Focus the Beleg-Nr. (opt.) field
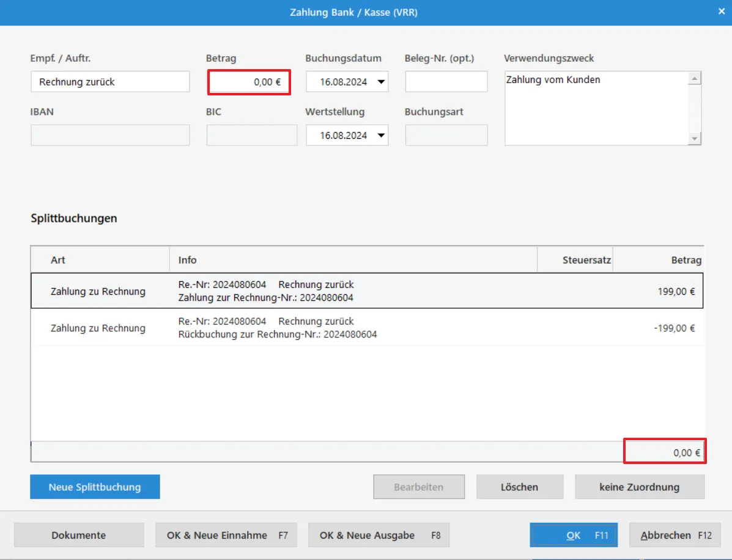 click(x=446, y=82)
